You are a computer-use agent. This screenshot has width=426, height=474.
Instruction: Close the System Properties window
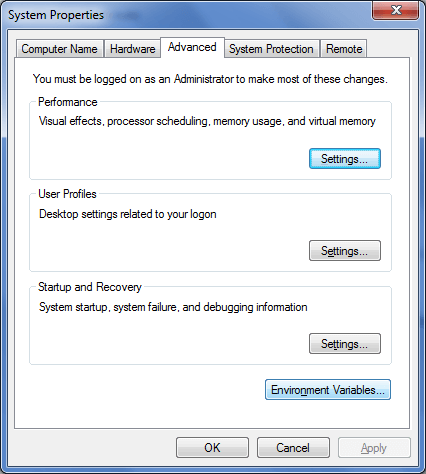395,10
